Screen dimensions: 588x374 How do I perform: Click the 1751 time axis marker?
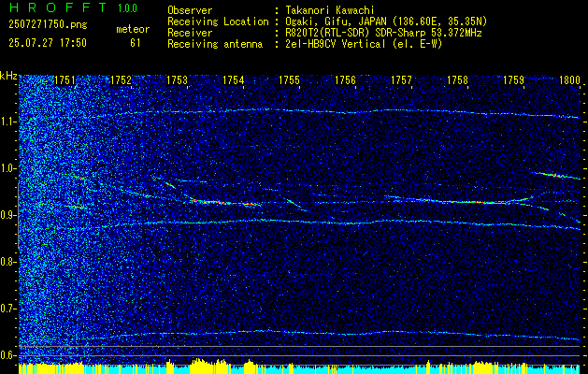(65, 80)
